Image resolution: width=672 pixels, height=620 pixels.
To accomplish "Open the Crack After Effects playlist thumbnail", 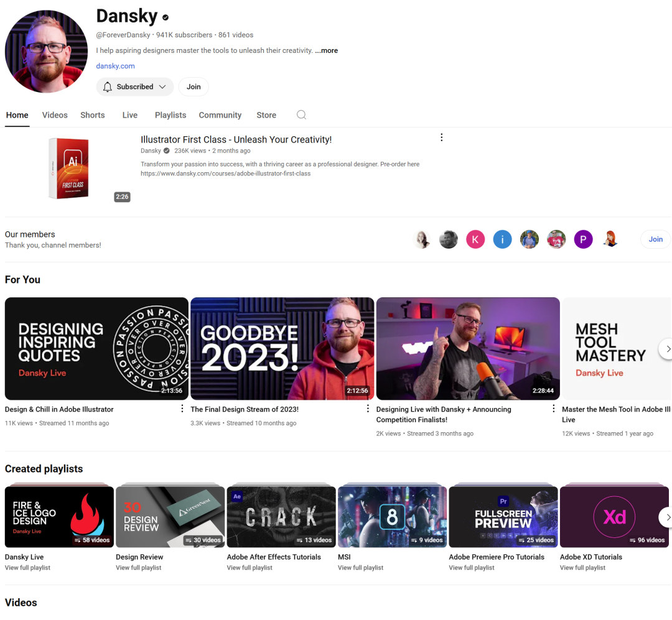I will point(281,517).
